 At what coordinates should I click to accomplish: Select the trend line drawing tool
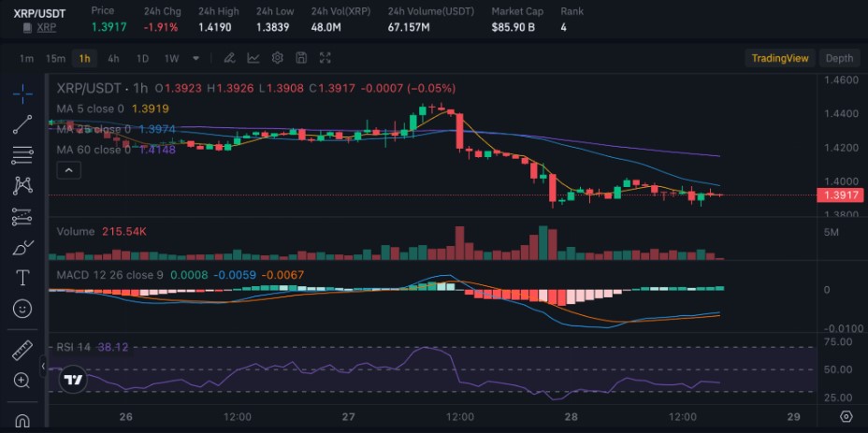click(x=22, y=124)
